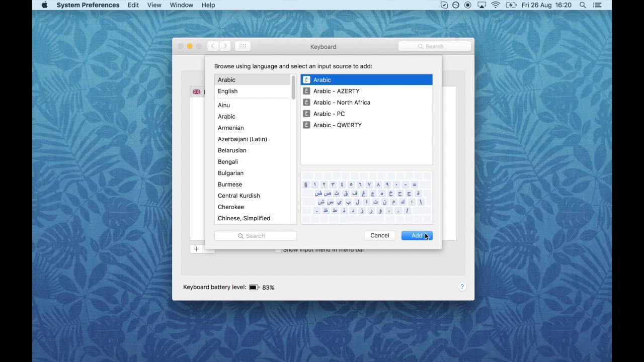
Task: Click Add to add selected input source
Action: tap(417, 235)
